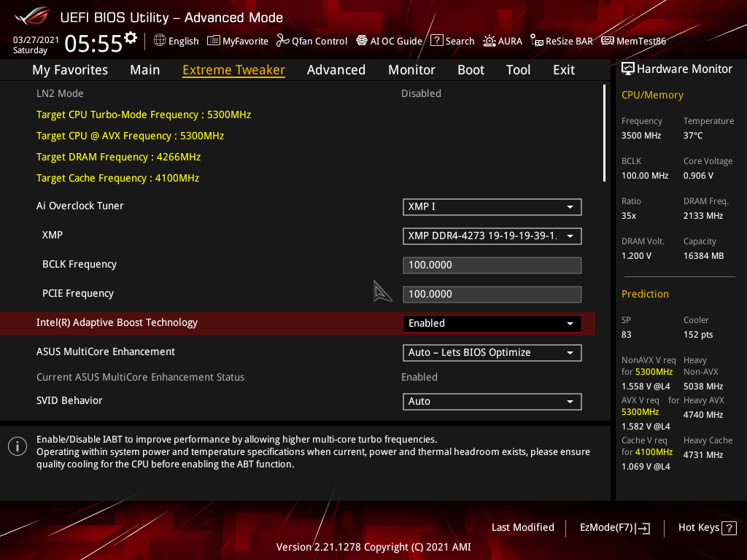Launch MemTest86 icon

pyautogui.click(x=608, y=41)
